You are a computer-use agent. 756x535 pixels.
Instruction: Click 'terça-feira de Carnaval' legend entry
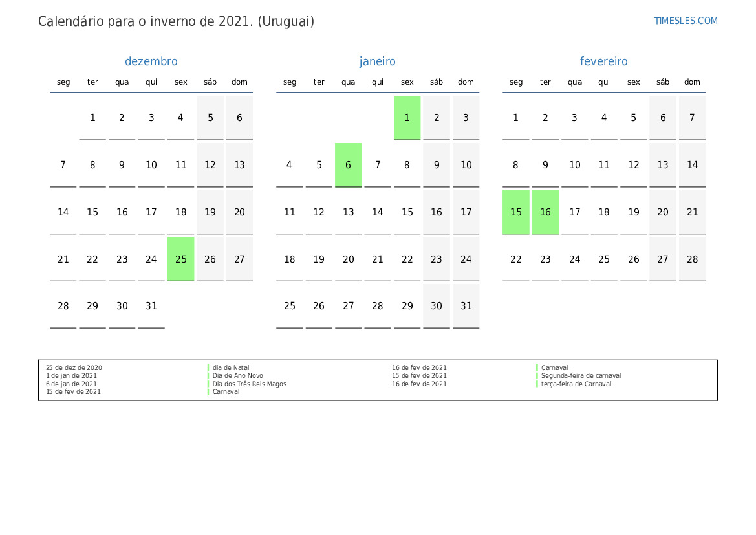point(576,384)
